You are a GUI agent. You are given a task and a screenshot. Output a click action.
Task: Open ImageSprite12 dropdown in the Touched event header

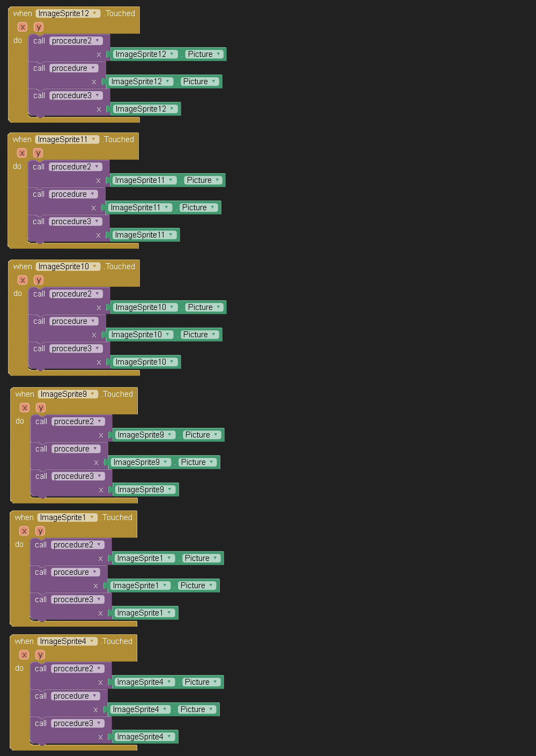(95, 13)
